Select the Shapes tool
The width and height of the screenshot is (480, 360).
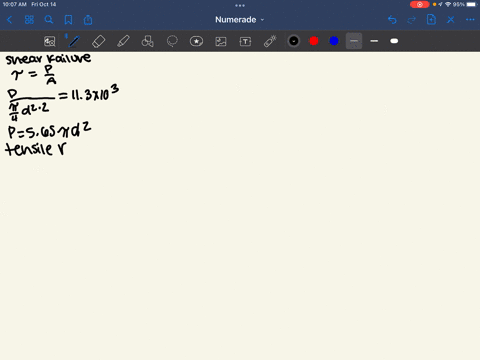pyautogui.click(x=148, y=41)
